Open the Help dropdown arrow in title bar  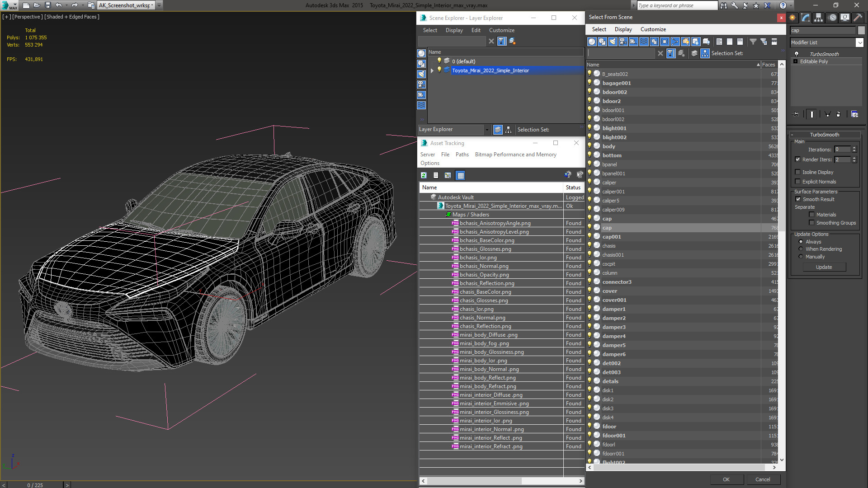click(x=791, y=5)
